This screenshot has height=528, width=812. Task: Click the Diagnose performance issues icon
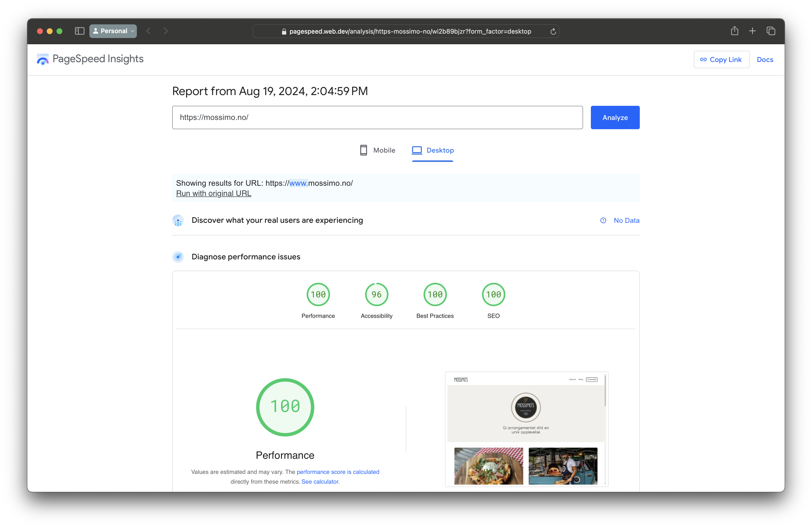coord(178,257)
